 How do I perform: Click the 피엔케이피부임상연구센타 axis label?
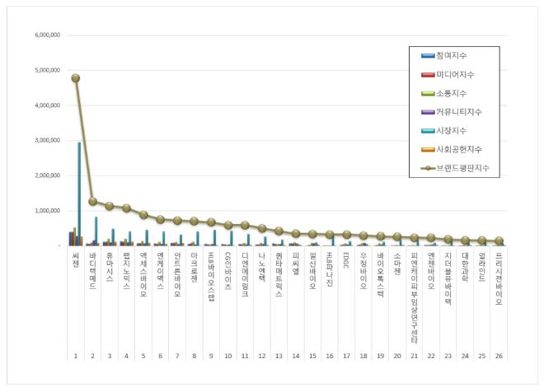[414, 298]
